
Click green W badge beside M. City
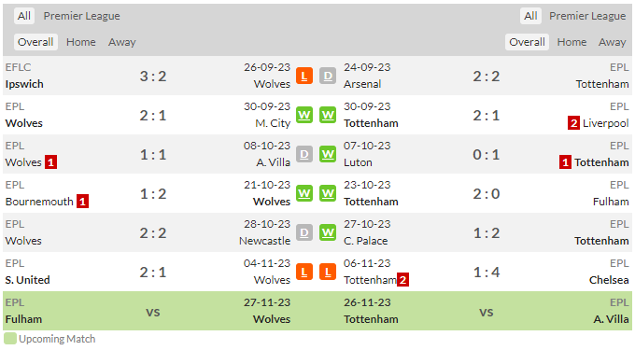tap(304, 115)
